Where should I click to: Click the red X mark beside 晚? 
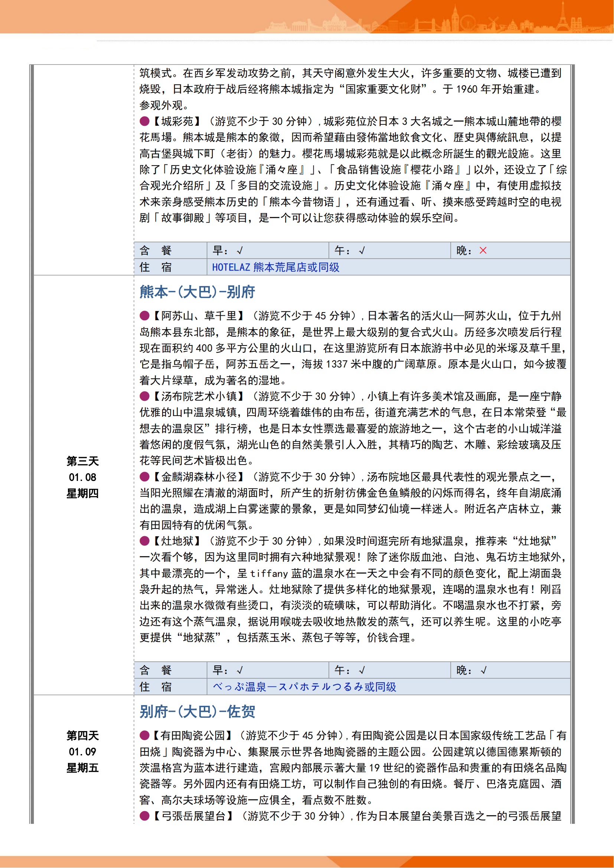point(483,250)
